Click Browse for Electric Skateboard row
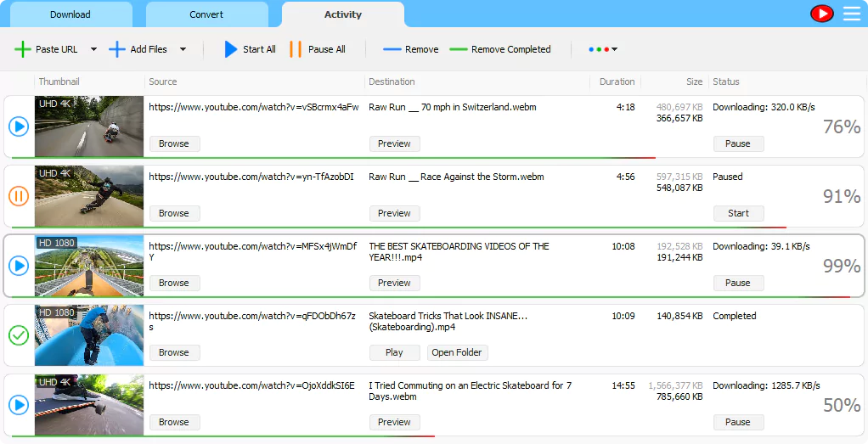 (x=174, y=422)
